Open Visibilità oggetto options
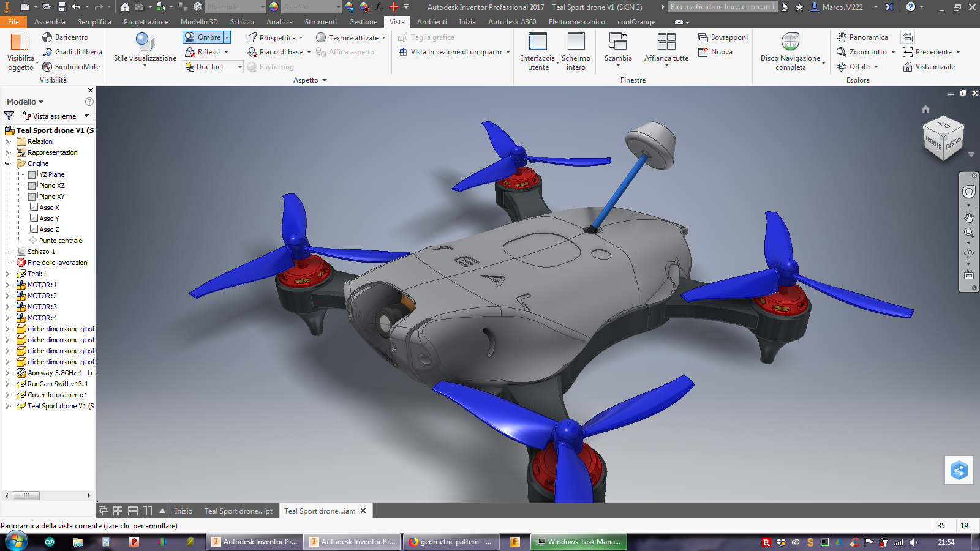The height and width of the screenshot is (551, 980). (21, 52)
